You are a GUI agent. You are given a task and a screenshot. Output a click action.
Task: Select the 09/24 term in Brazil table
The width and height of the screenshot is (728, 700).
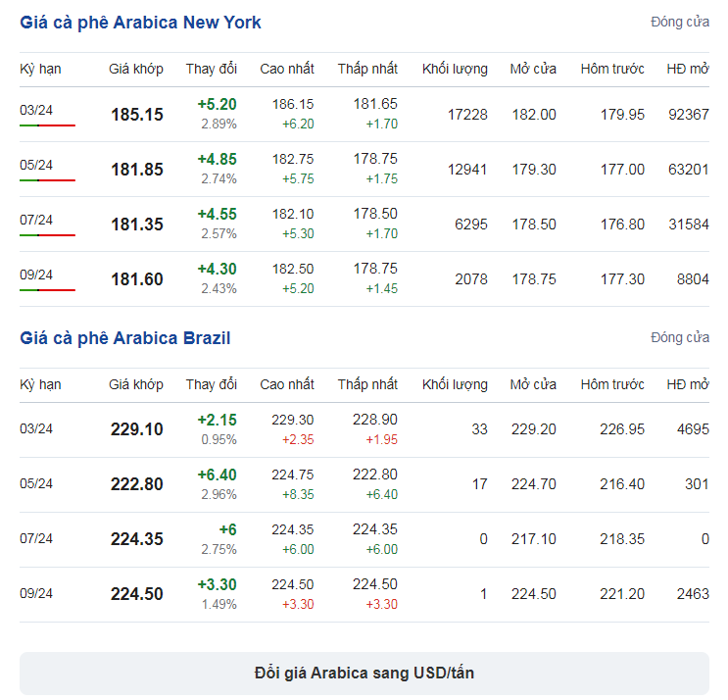(36, 593)
